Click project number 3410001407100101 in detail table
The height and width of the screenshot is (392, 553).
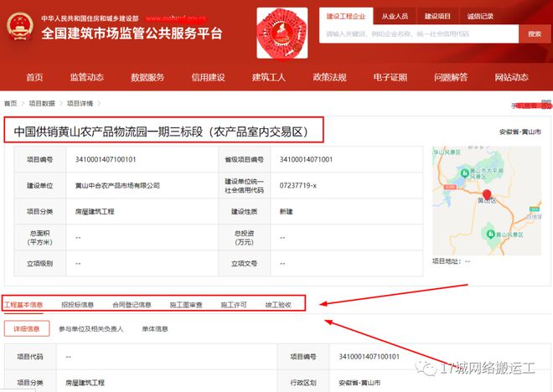click(369, 356)
